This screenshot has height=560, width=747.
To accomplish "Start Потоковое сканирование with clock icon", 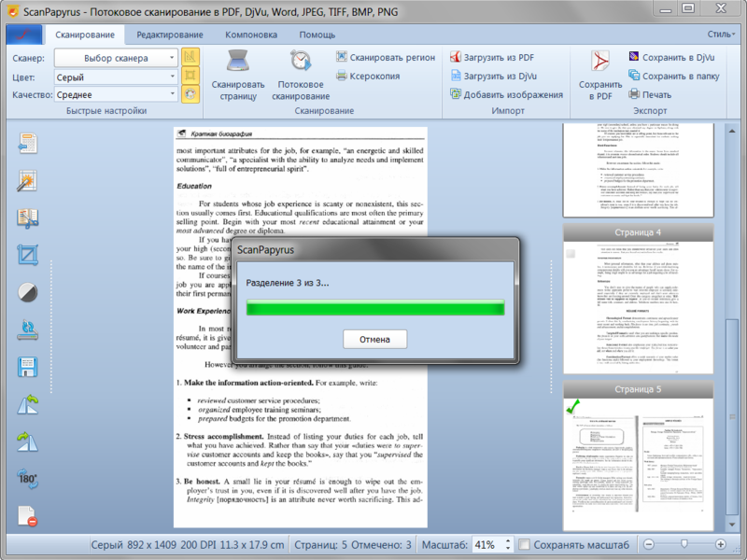I will [301, 61].
